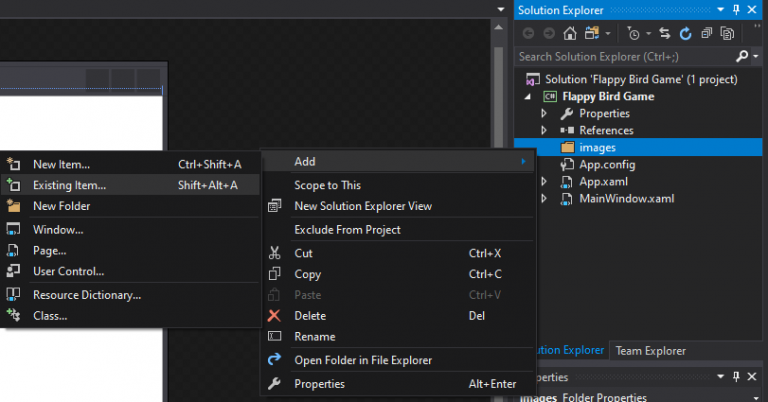Expand the MainWindow.xaml tree node

pos(544,199)
